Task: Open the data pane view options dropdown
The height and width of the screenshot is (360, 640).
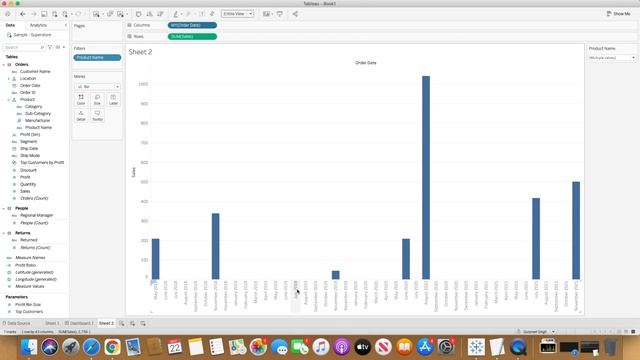Action: coord(60,47)
